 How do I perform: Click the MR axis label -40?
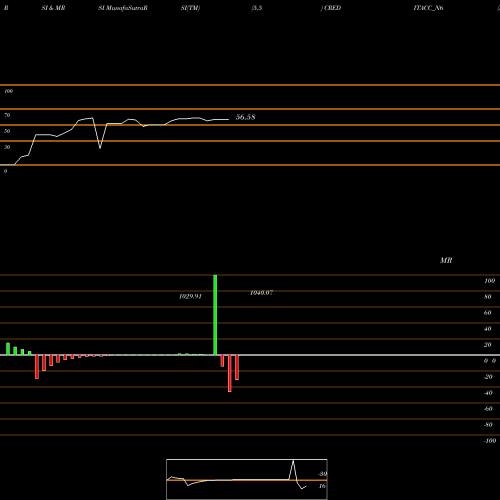click(488, 393)
